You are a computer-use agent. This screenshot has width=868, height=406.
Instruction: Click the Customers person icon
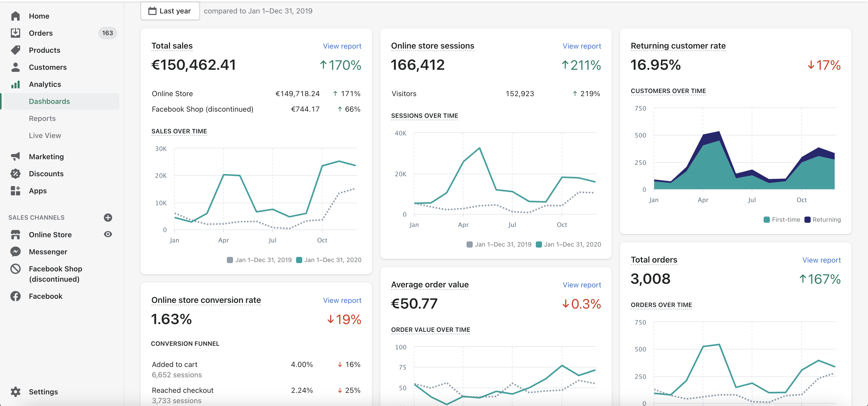pyautogui.click(x=16, y=67)
